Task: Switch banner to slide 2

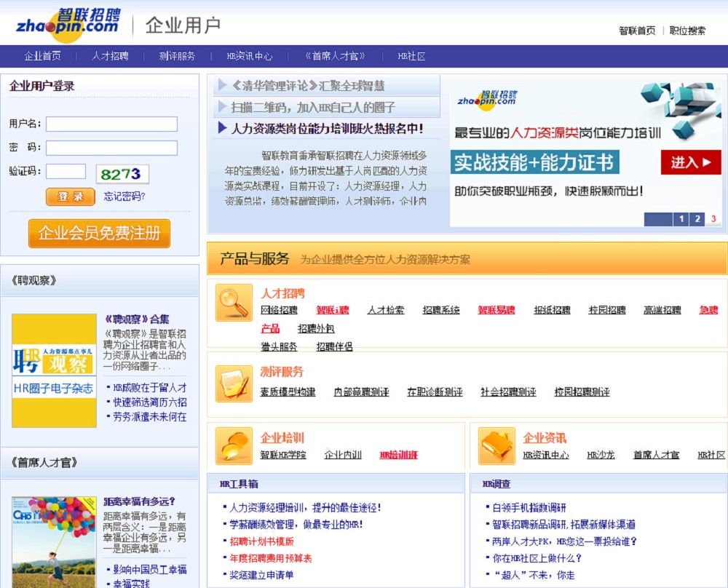Action: [x=697, y=219]
